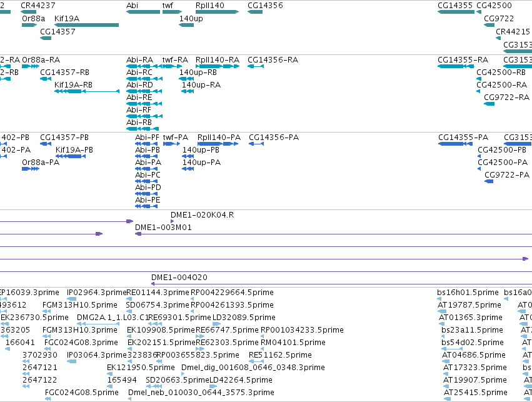Open the RpII140 gene feature

pyautogui.click(x=217, y=12)
